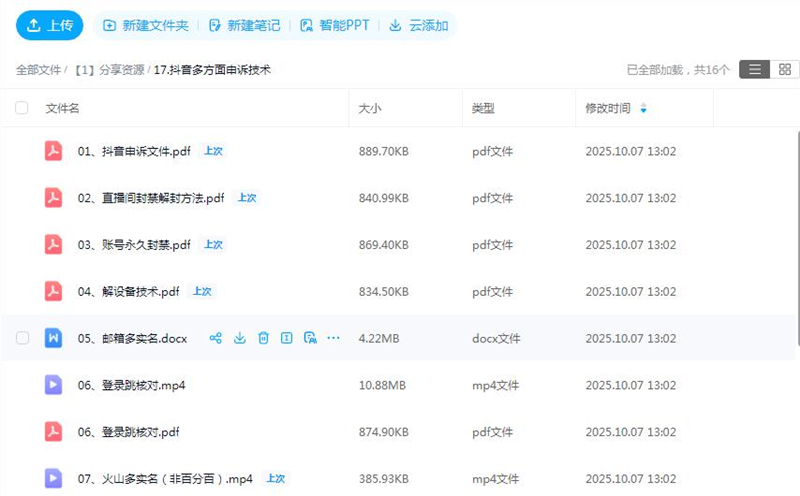Go to 全部文件 breadcrumb
Image resolution: width=800 pixels, height=496 pixels.
[38, 70]
